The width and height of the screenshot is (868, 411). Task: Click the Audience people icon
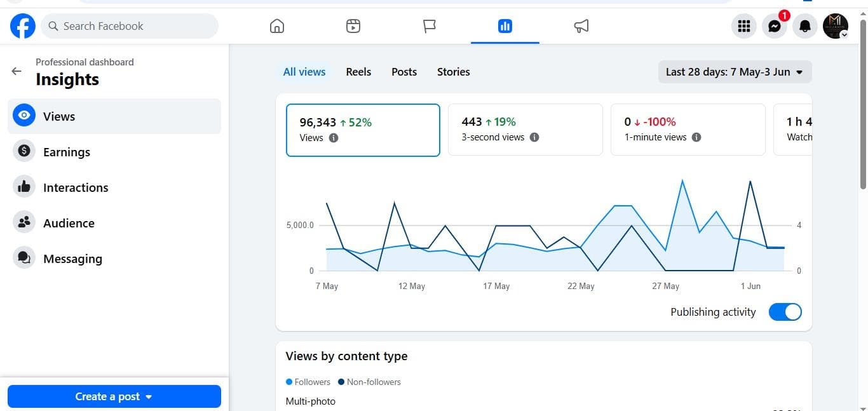(24, 222)
